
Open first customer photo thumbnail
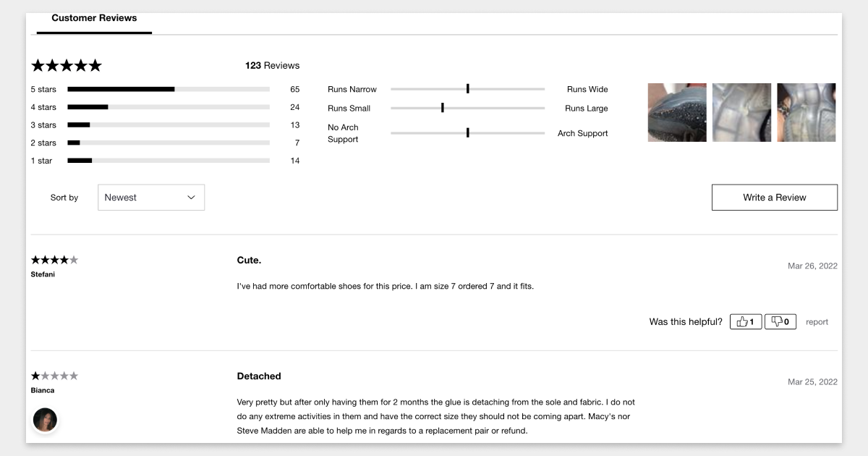pos(677,112)
